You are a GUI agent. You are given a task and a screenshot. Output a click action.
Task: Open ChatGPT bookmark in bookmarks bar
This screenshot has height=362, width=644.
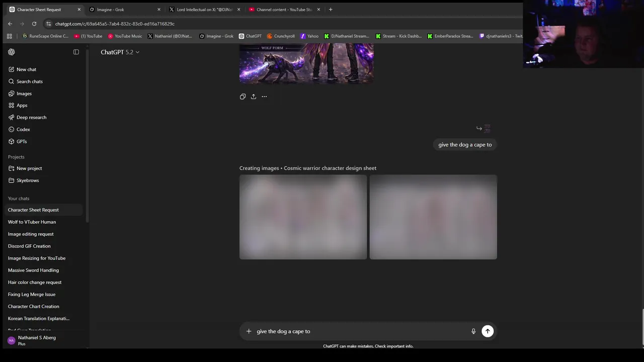[250, 36]
